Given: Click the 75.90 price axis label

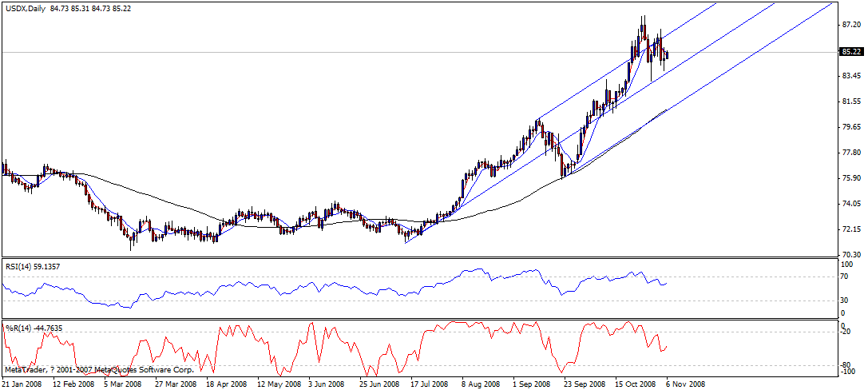Looking at the screenshot, I should (x=851, y=178).
